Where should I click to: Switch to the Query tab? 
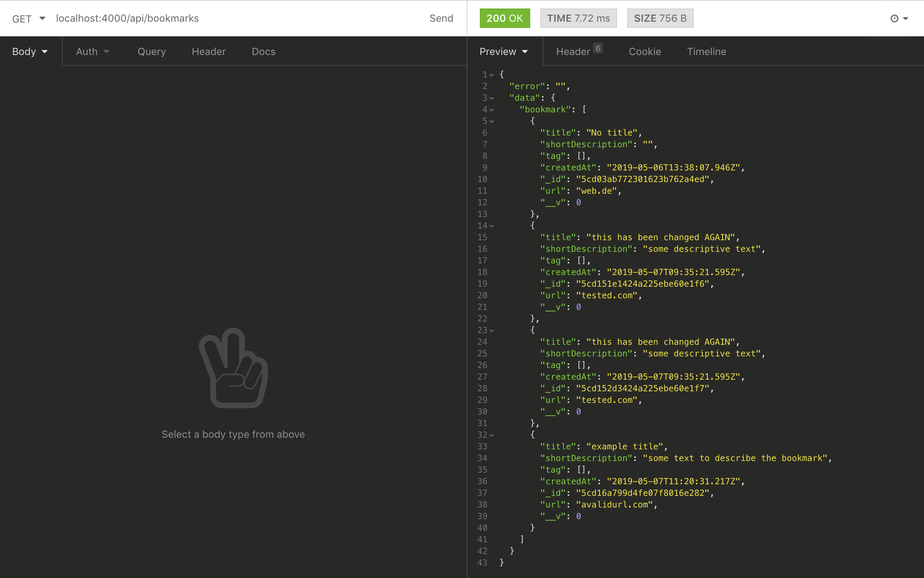(x=152, y=51)
